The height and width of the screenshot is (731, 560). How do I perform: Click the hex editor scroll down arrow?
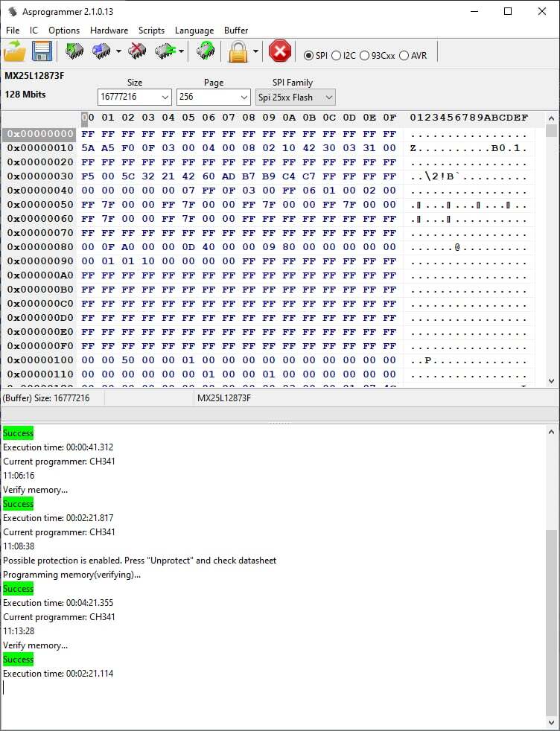click(551, 381)
